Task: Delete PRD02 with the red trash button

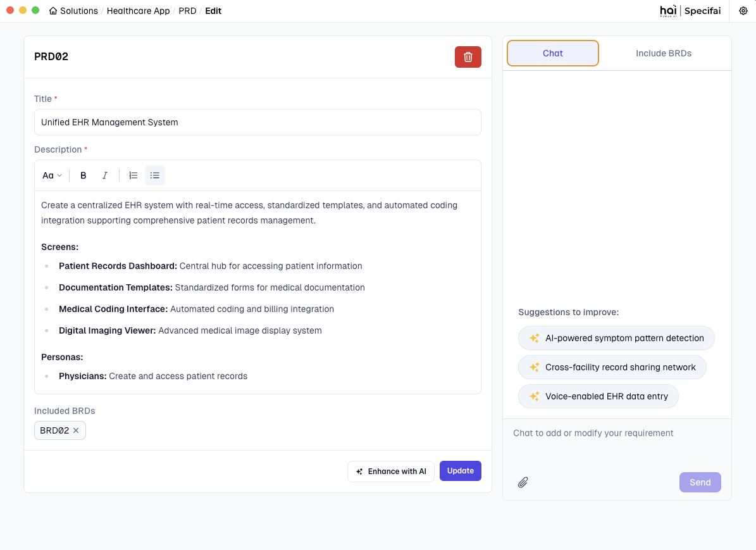Action: click(468, 57)
